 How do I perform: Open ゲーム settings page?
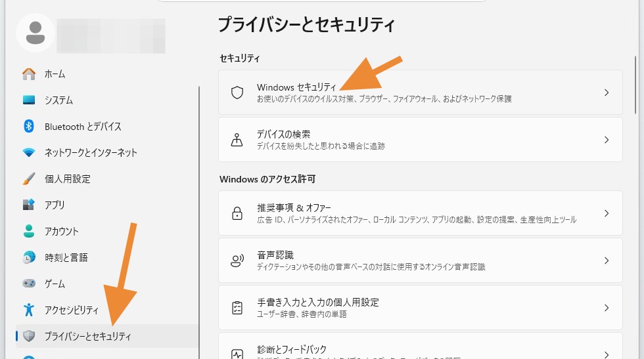point(106,284)
